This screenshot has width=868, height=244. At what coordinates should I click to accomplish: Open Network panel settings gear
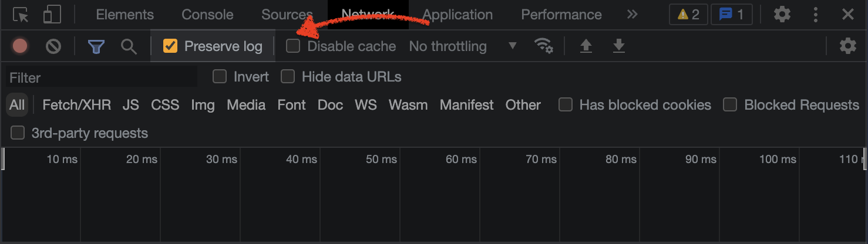pyautogui.click(x=847, y=46)
